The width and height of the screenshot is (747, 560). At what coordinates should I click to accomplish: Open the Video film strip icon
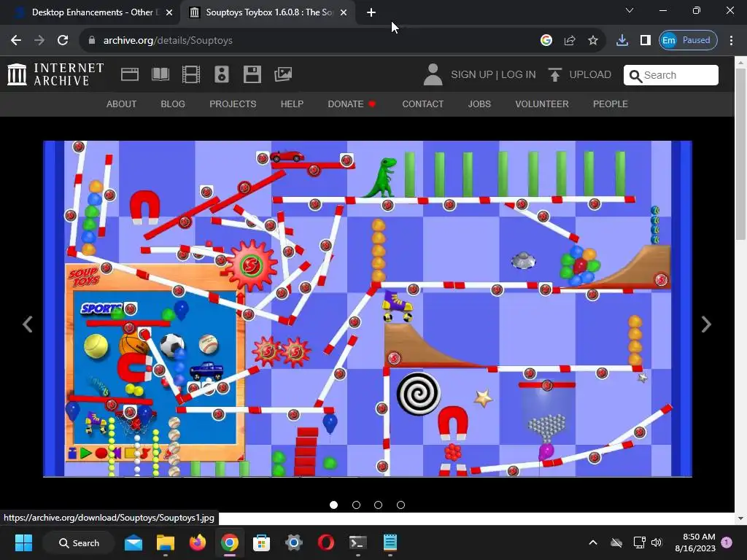pyautogui.click(x=191, y=74)
